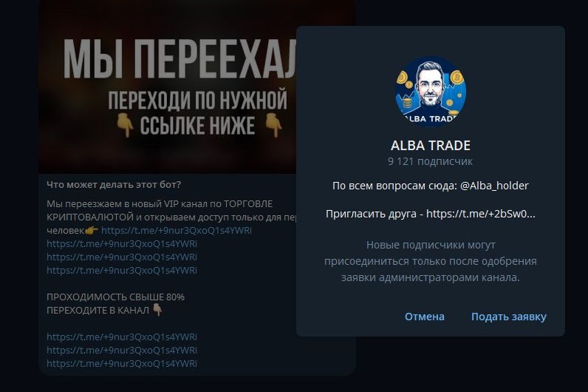This screenshot has width=588, height=392.
Task: Open the link directly above ПРОХОДИМОСТЬ СВЫШЕ 80%
Action: pos(122,271)
